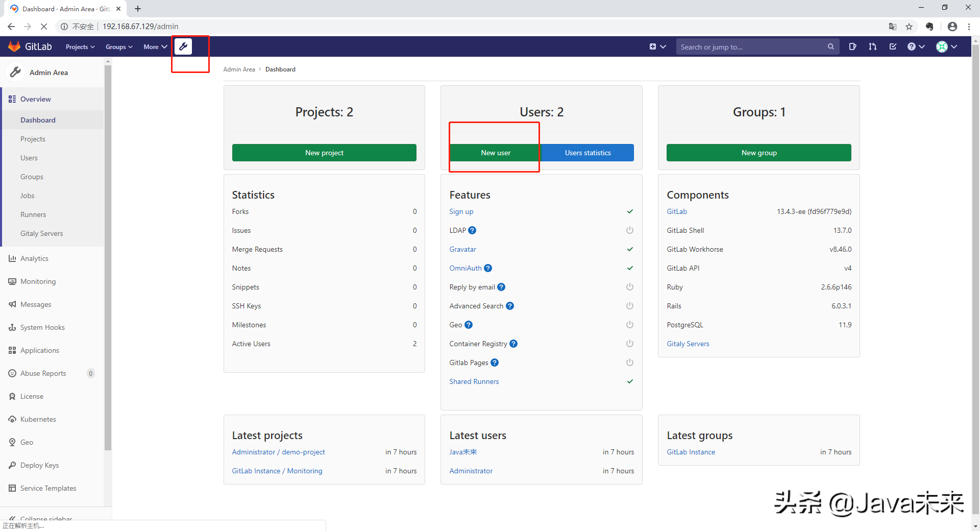Open the browser three-dot menu

pos(969,27)
